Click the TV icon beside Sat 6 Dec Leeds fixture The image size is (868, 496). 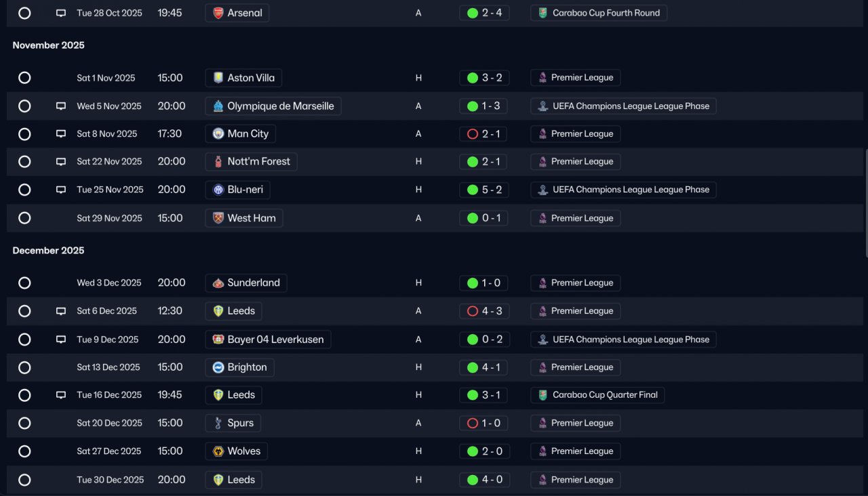61,311
